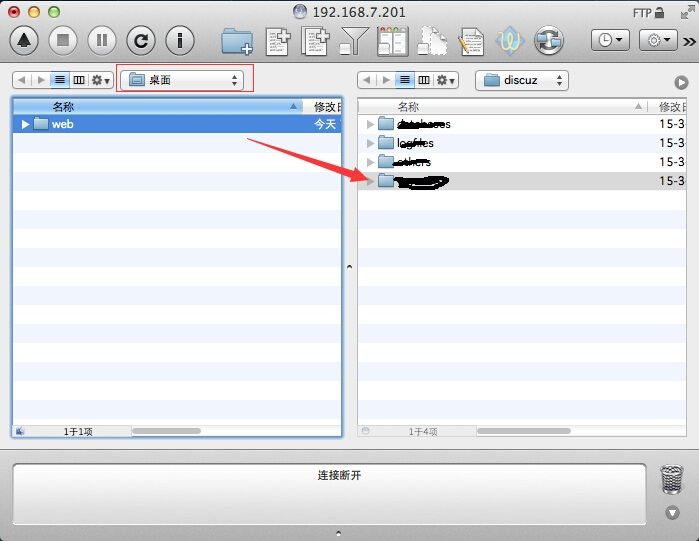Open the 桌面 local path dropdown
This screenshot has height=541, width=699.
[x=182, y=80]
